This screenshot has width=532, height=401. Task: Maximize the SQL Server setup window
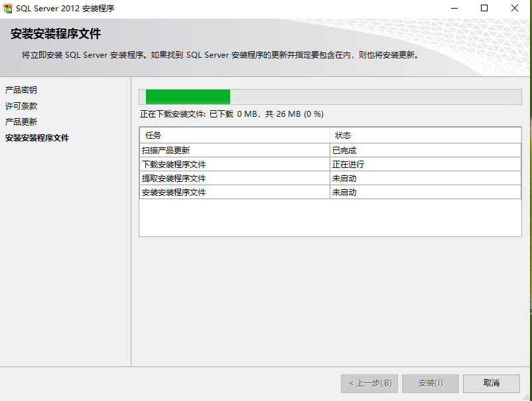coord(484,8)
